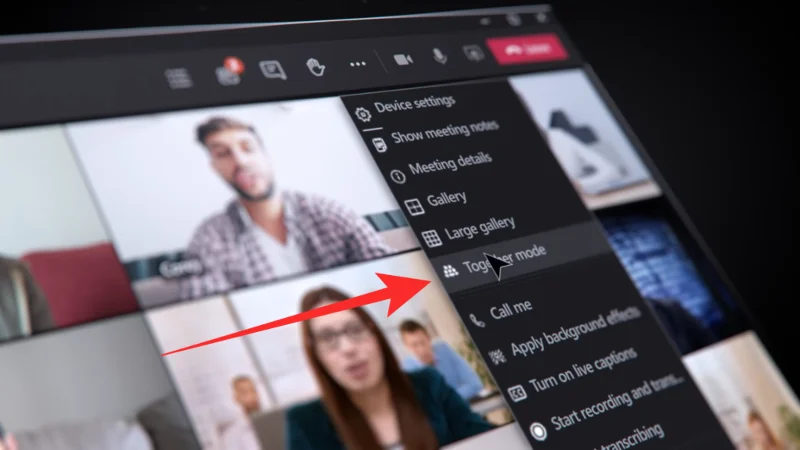The image size is (800, 450).
Task: Toggle the camera on or off
Action: click(403, 60)
